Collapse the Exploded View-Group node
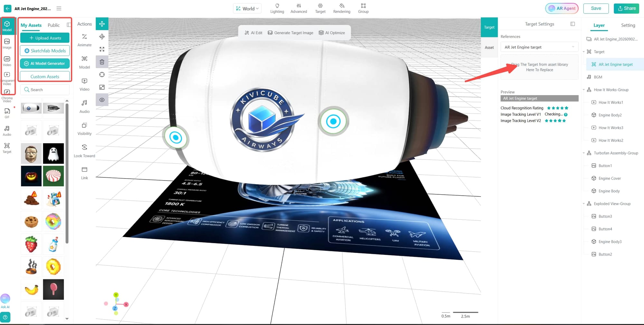The height and width of the screenshot is (325, 644). tap(584, 204)
